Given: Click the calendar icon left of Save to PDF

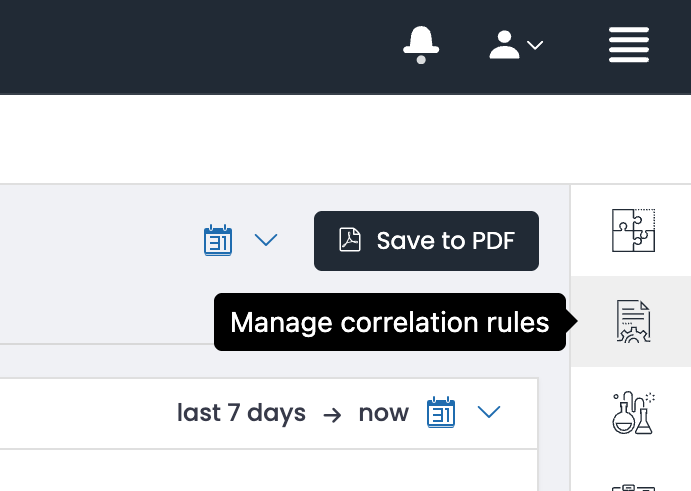Looking at the screenshot, I should [218, 240].
